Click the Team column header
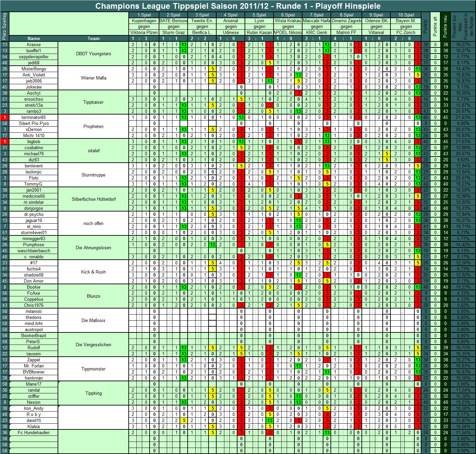Viewport: 476px width, 454px height. point(93,38)
